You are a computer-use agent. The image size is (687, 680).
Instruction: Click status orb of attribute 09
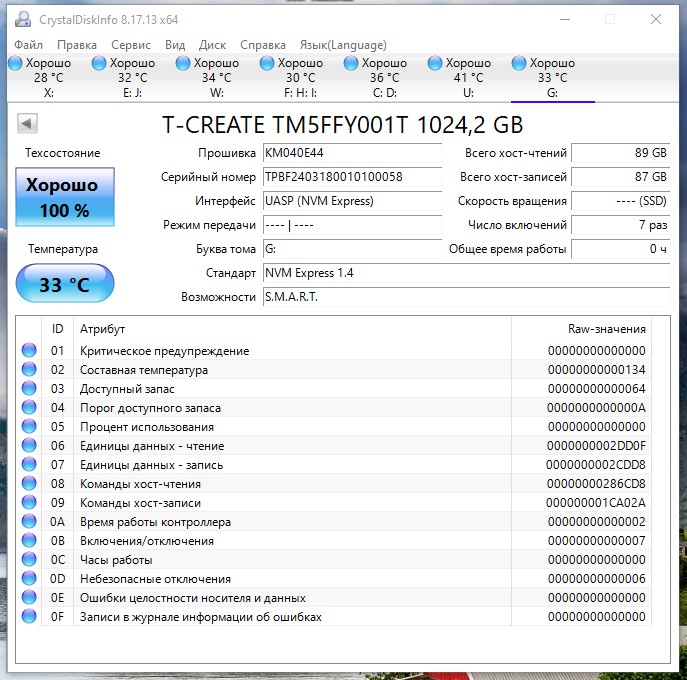click(29, 503)
